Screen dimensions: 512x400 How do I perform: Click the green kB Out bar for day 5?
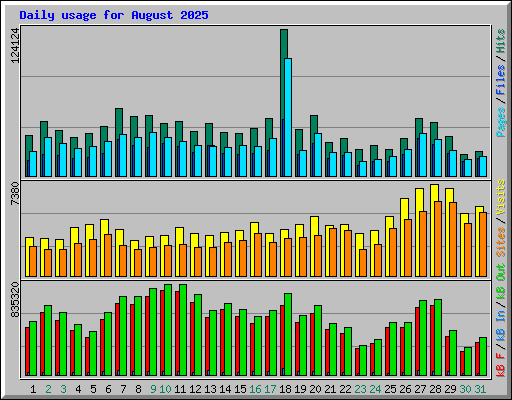click(x=93, y=353)
